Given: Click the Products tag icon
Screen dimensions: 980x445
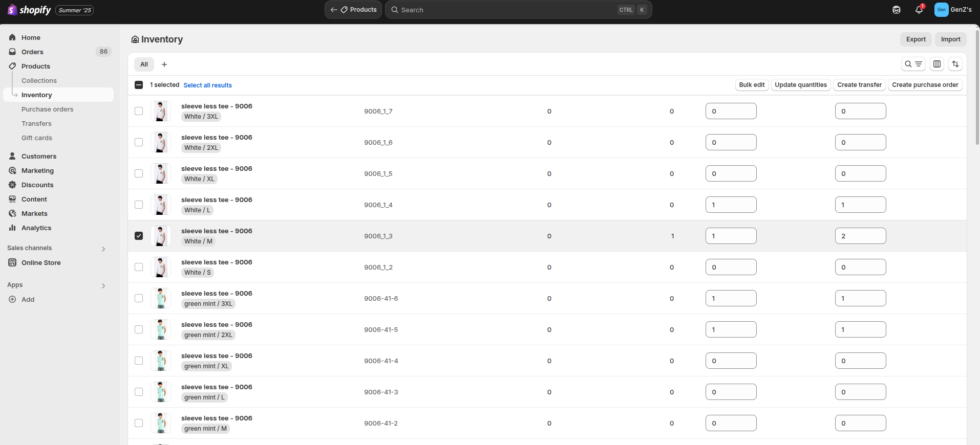Looking at the screenshot, I should click(x=12, y=66).
